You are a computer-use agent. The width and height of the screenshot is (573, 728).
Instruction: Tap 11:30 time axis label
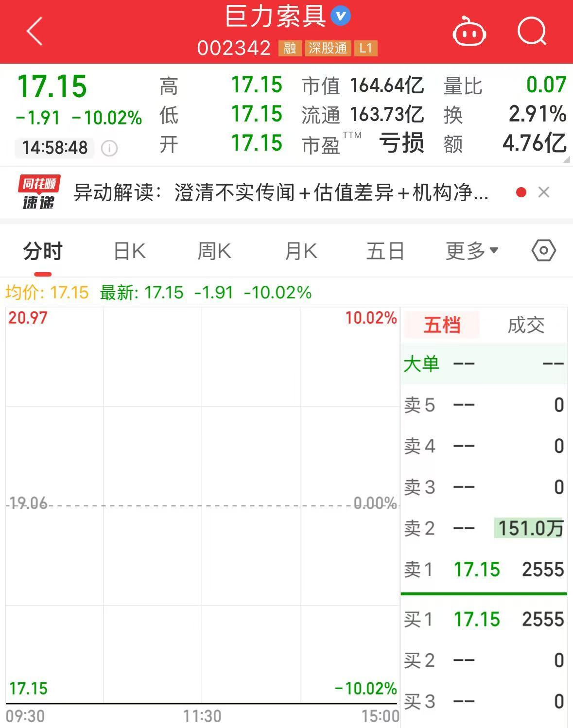202,716
